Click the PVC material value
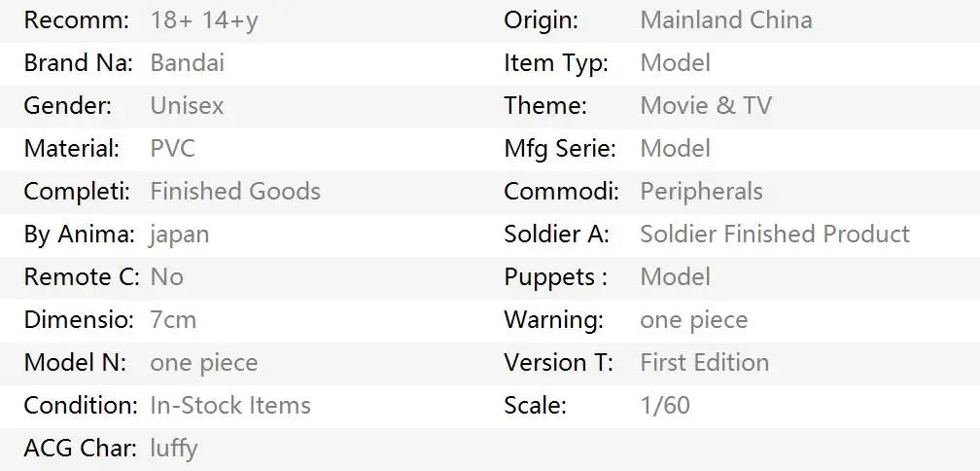 tap(173, 149)
